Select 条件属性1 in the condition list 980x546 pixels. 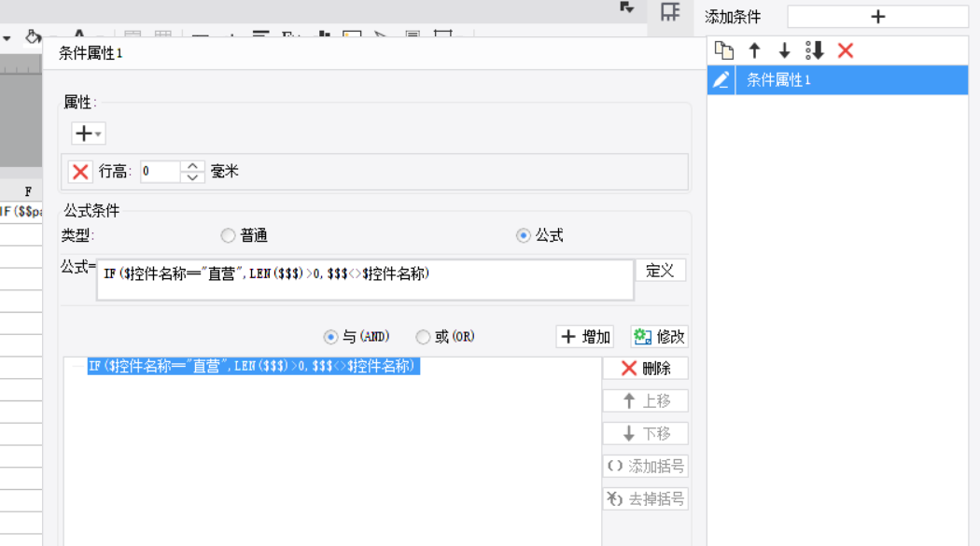point(851,80)
